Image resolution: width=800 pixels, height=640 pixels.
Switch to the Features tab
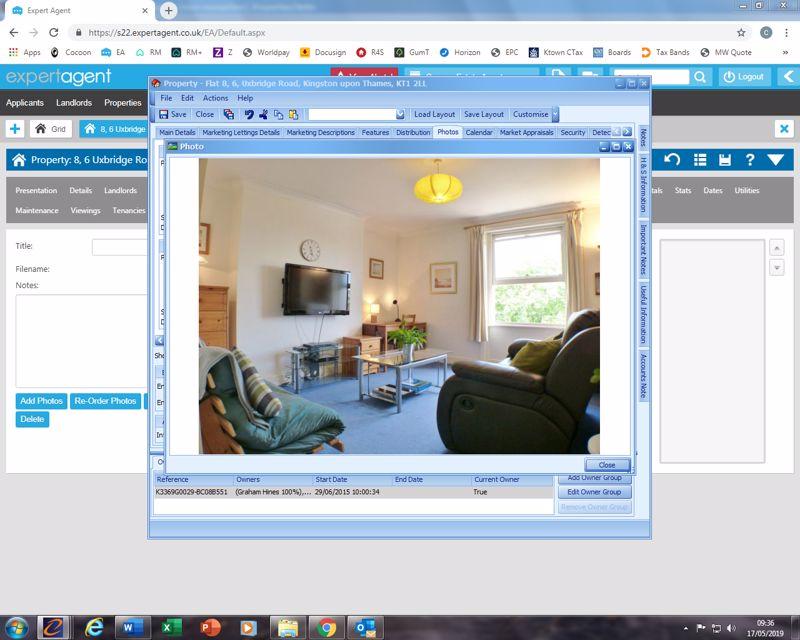(376, 132)
